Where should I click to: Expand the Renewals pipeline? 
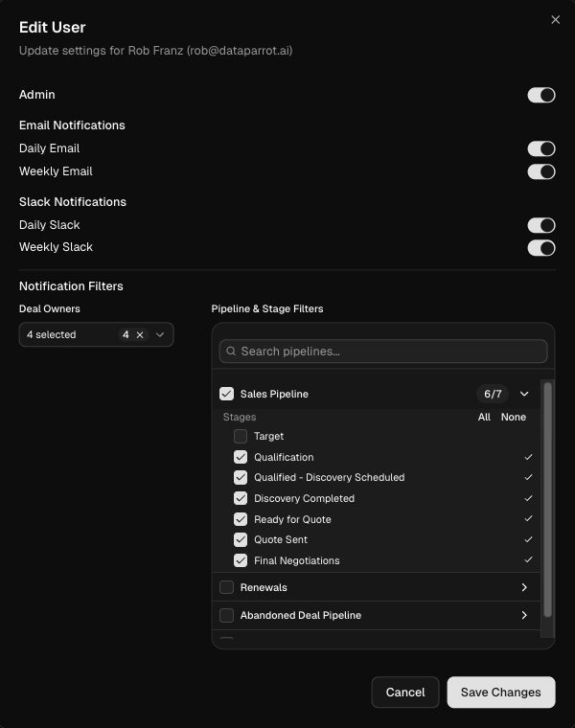(x=524, y=587)
